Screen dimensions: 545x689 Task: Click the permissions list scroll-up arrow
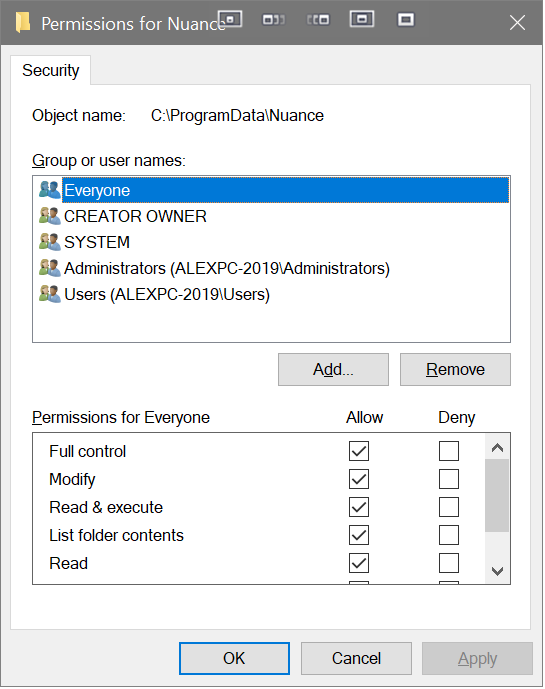tap(497, 447)
